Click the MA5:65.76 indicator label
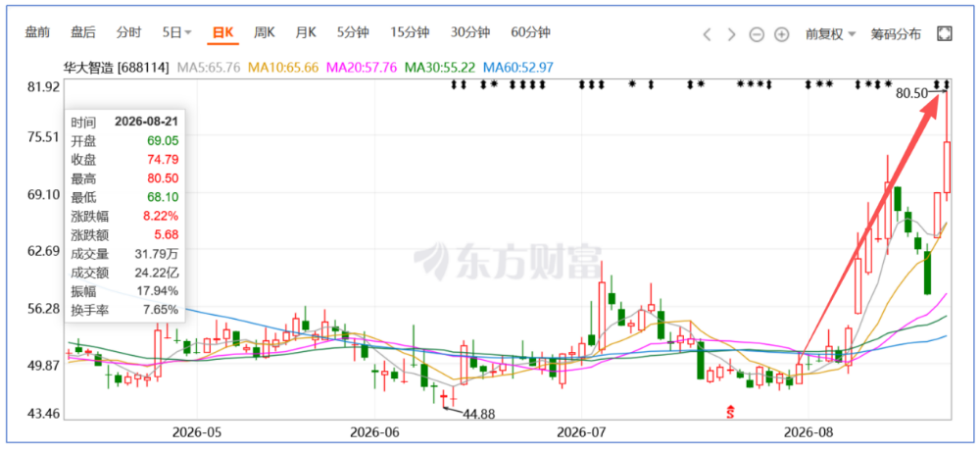The height and width of the screenshot is (452, 980). (x=210, y=68)
